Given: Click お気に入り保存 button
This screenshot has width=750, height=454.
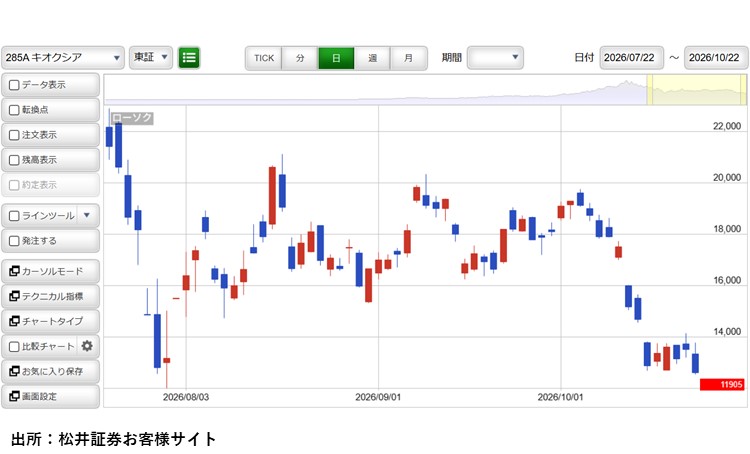Looking at the screenshot, I should point(51,371).
